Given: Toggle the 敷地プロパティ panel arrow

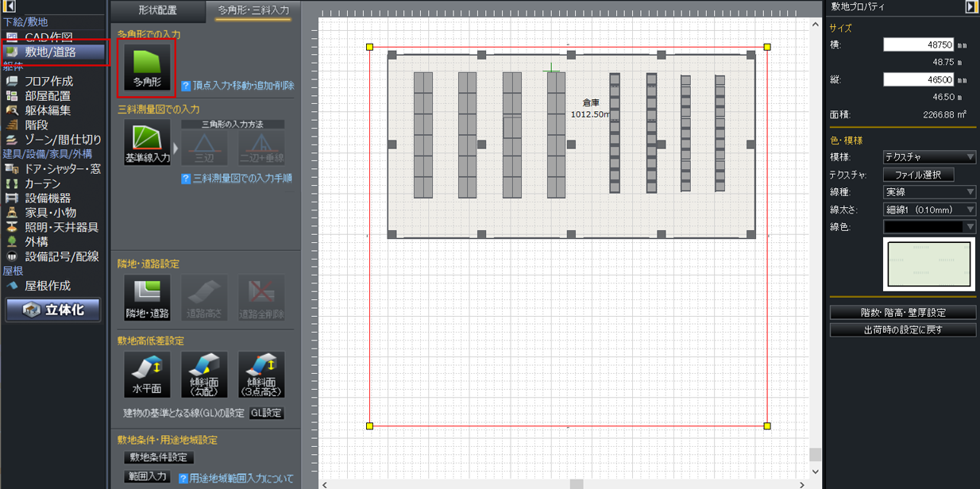Looking at the screenshot, I should pos(970,6).
